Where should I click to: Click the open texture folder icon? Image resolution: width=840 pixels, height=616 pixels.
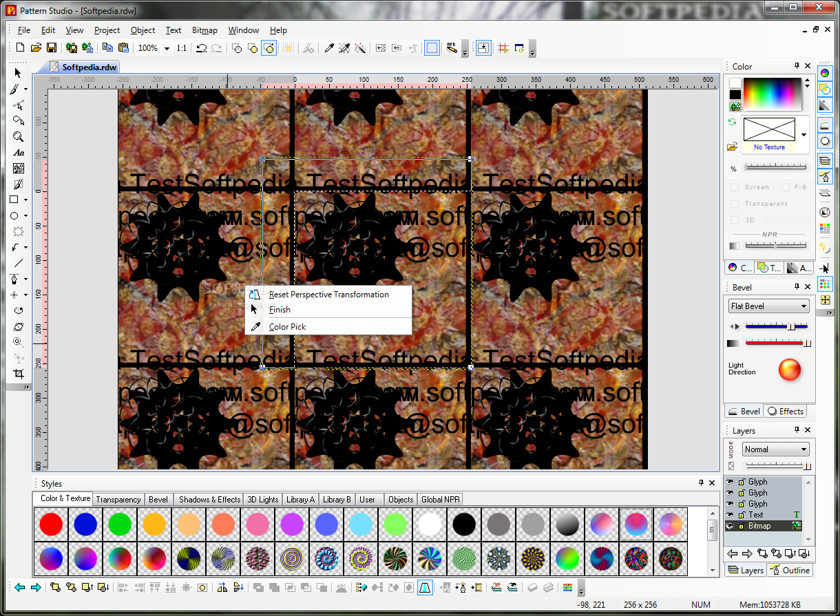point(733,146)
